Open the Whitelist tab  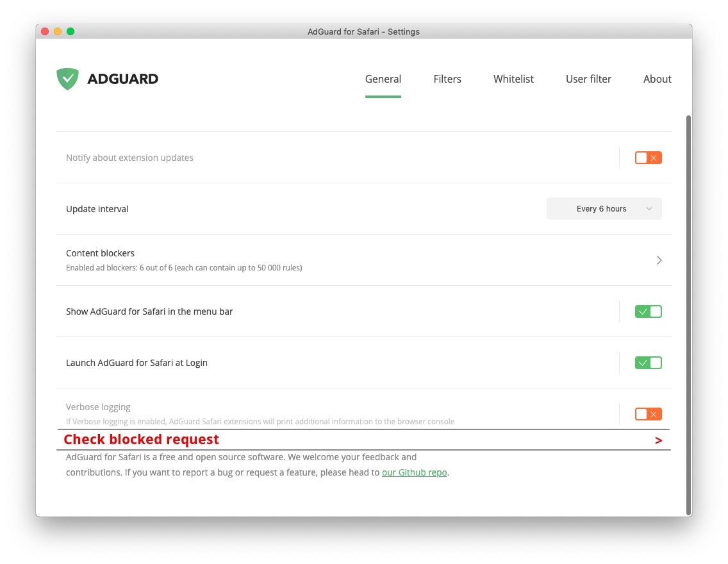point(513,79)
